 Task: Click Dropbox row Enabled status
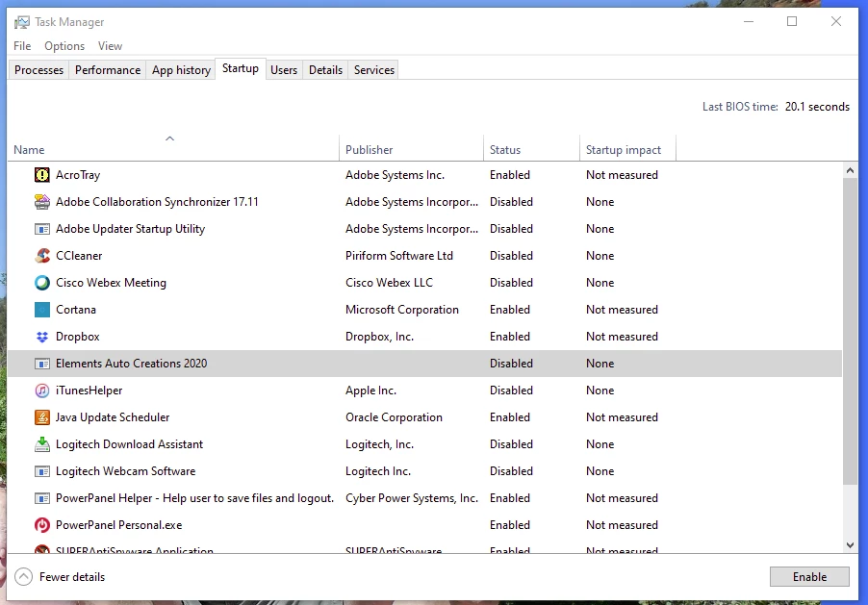510,337
